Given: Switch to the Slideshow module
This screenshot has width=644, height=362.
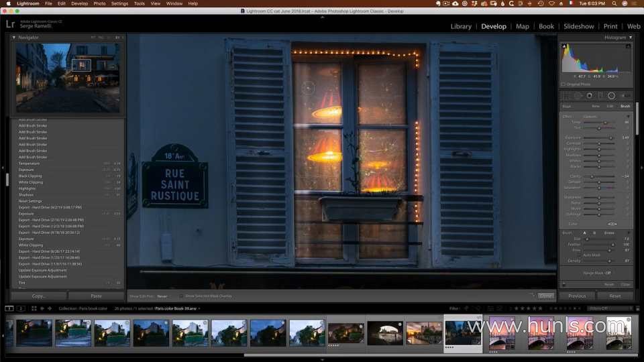Looking at the screenshot, I should tap(579, 26).
